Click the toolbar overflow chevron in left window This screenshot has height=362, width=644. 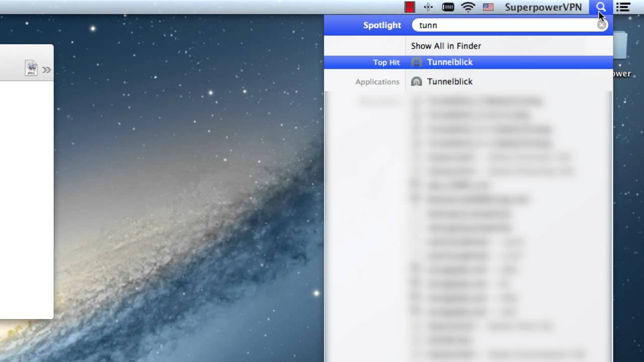coord(47,70)
